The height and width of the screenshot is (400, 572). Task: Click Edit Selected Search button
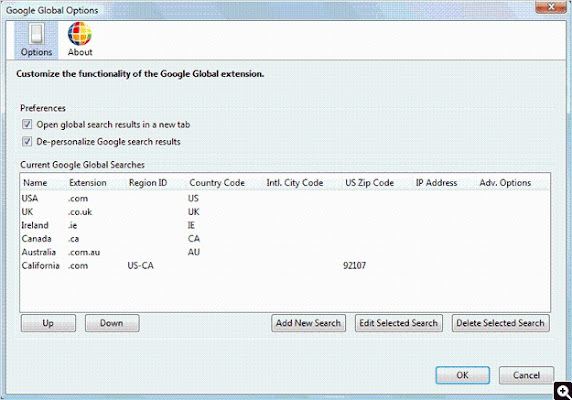(399, 323)
